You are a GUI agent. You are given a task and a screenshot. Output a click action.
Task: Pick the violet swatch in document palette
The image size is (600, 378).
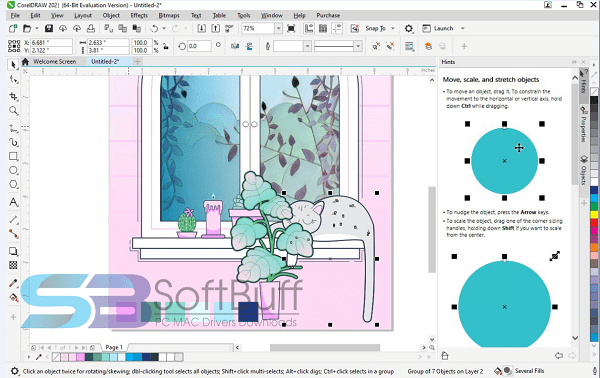tap(81, 357)
